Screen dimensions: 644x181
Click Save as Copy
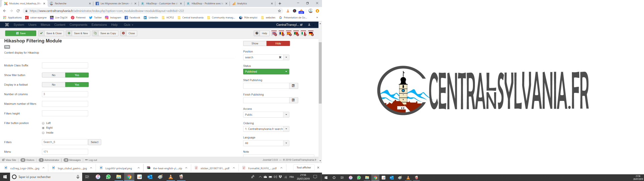click(105, 33)
